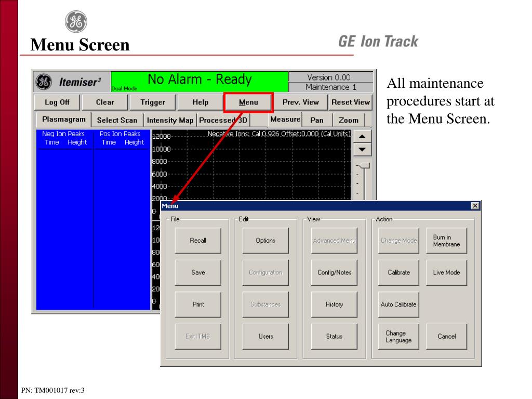Click the down arrow beside the plasmagram

click(x=362, y=149)
